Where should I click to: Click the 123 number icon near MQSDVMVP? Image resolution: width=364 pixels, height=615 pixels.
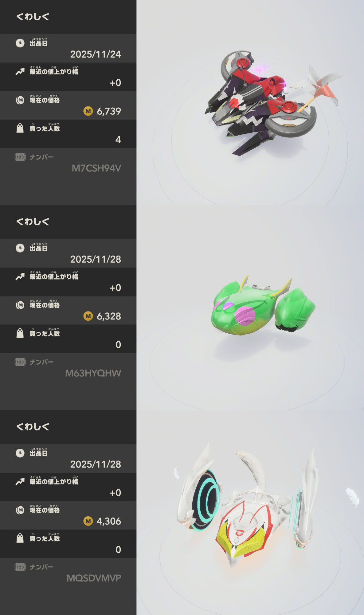20,567
